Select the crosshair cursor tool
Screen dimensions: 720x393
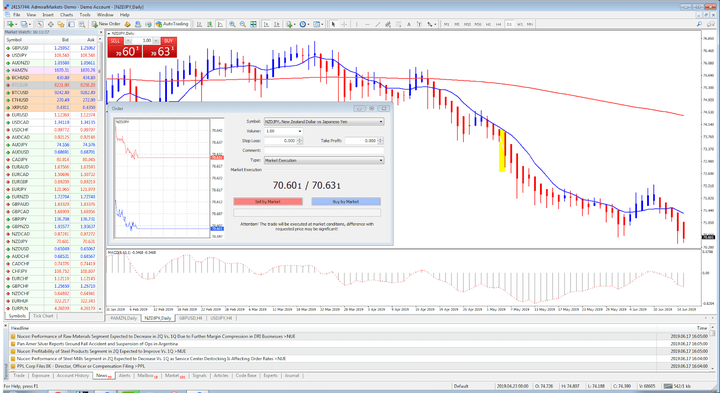tap(344, 24)
